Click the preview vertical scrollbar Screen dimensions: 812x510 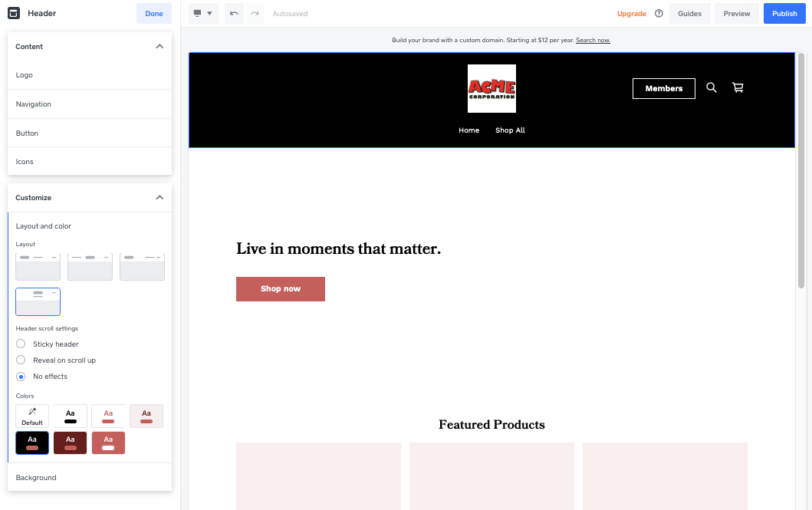pyautogui.click(x=801, y=171)
